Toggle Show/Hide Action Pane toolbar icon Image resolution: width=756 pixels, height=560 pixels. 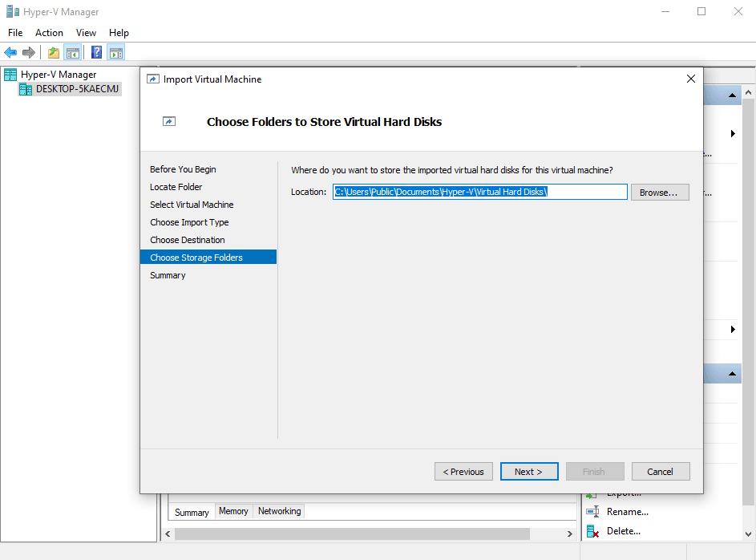(116, 53)
